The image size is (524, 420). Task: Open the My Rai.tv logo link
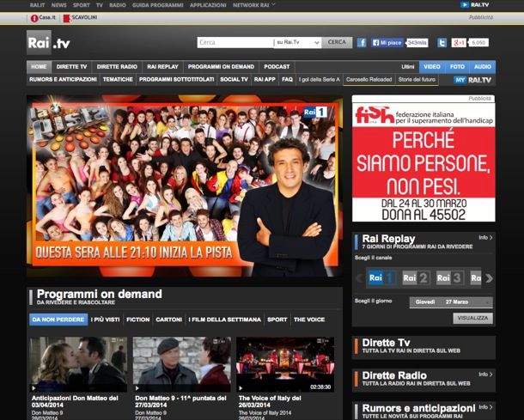point(472,80)
